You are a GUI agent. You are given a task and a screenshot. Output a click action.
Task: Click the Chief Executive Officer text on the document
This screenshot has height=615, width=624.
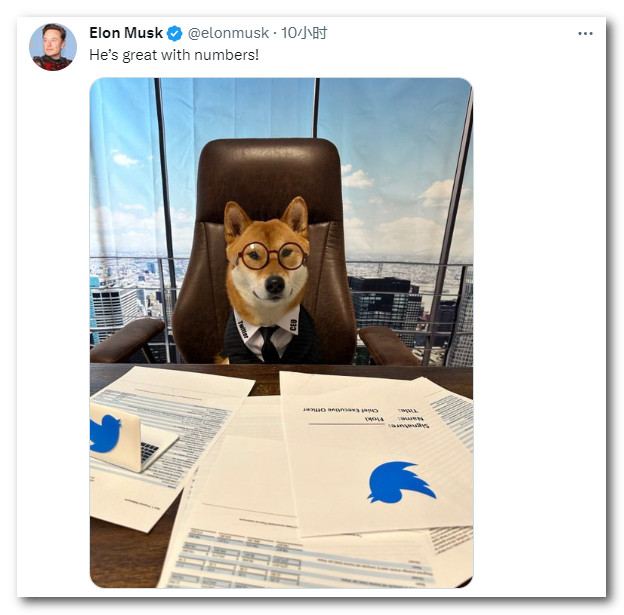[x=341, y=410]
